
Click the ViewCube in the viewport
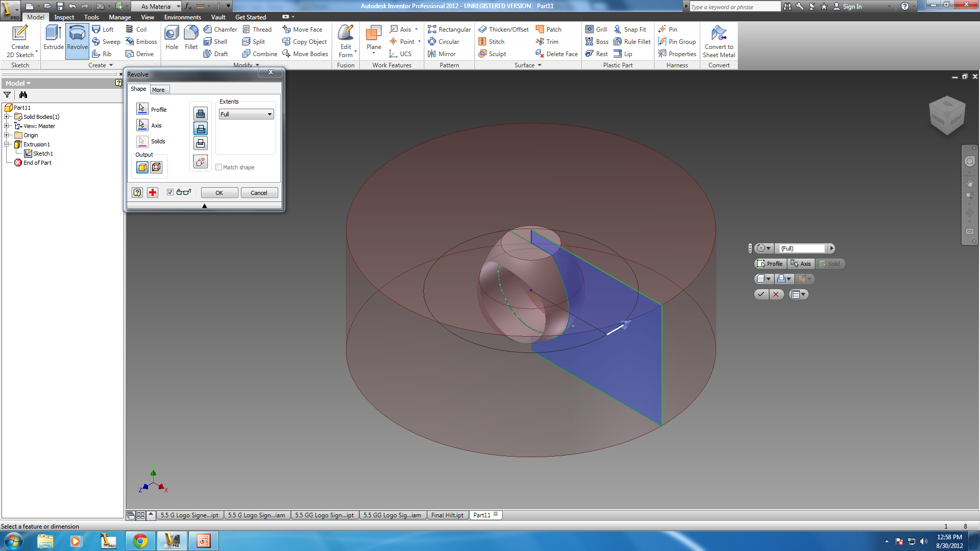(x=947, y=115)
